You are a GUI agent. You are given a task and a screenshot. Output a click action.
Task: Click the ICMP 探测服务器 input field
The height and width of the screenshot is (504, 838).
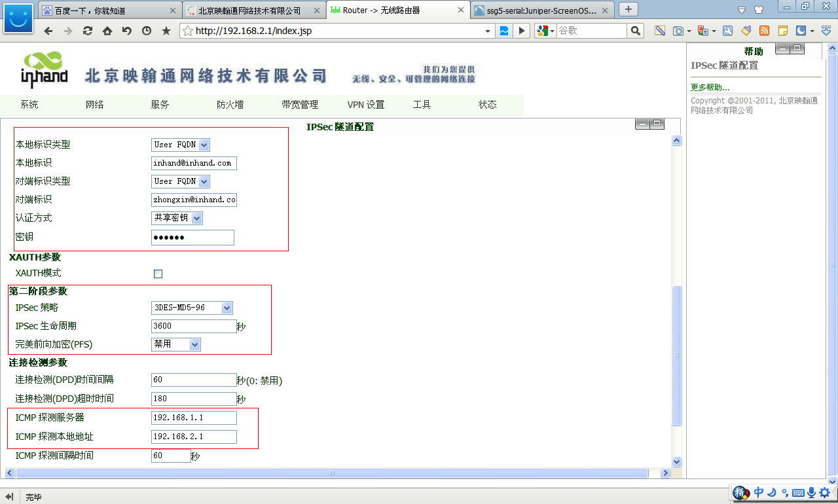(193, 418)
